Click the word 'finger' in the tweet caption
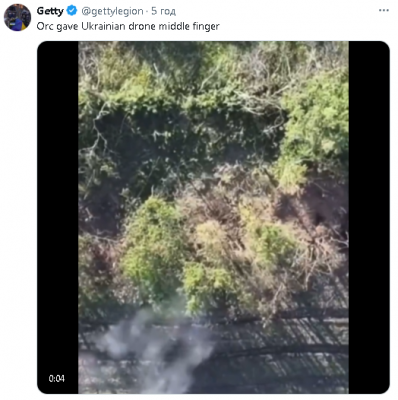Viewport: 398px width, 400px height. pos(206,26)
